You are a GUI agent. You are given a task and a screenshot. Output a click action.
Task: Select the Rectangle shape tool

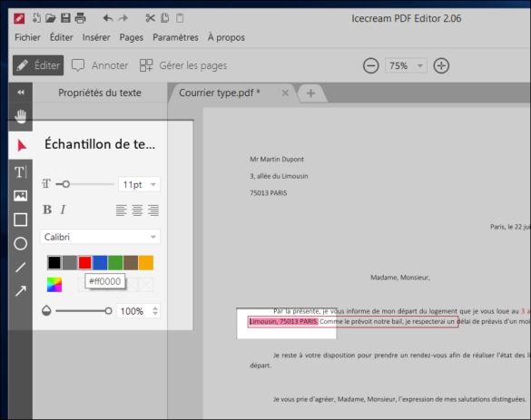pos(20,220)
